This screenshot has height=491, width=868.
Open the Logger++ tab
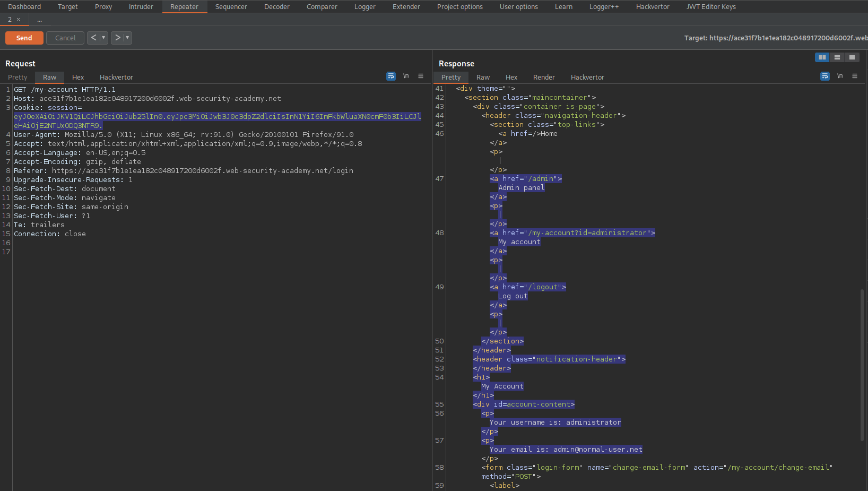pos(604,7)
